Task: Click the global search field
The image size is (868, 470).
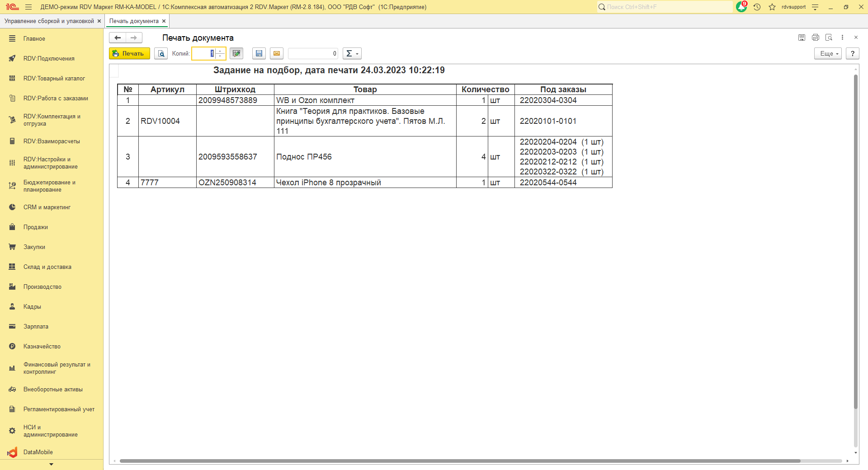Action: (665, 7)
